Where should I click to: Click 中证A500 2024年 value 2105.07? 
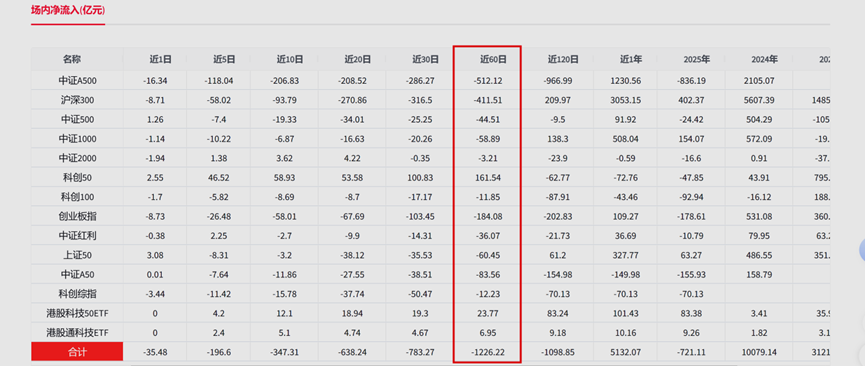click(759, 81)
